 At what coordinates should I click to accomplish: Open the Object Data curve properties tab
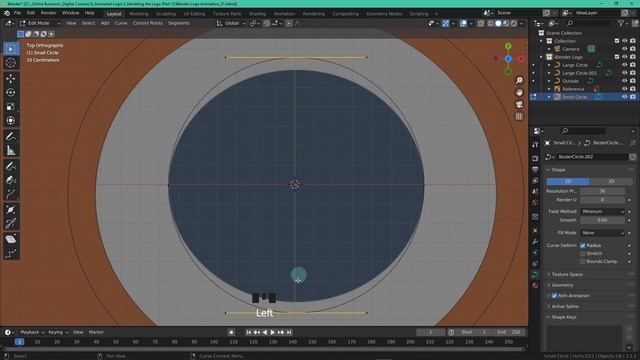click(x=535, y=274)
